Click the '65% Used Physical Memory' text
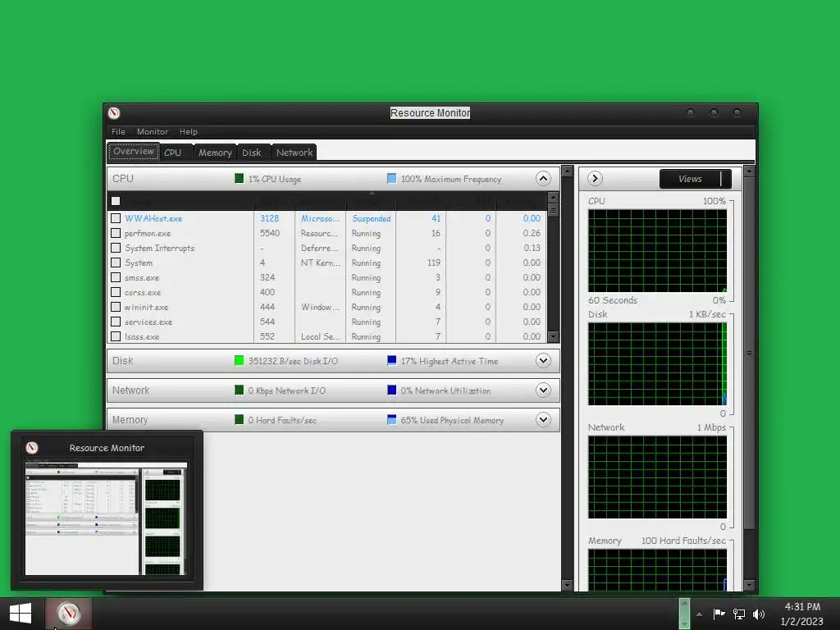840x630 pixels. pyautogui.click(x=452, y=420)
